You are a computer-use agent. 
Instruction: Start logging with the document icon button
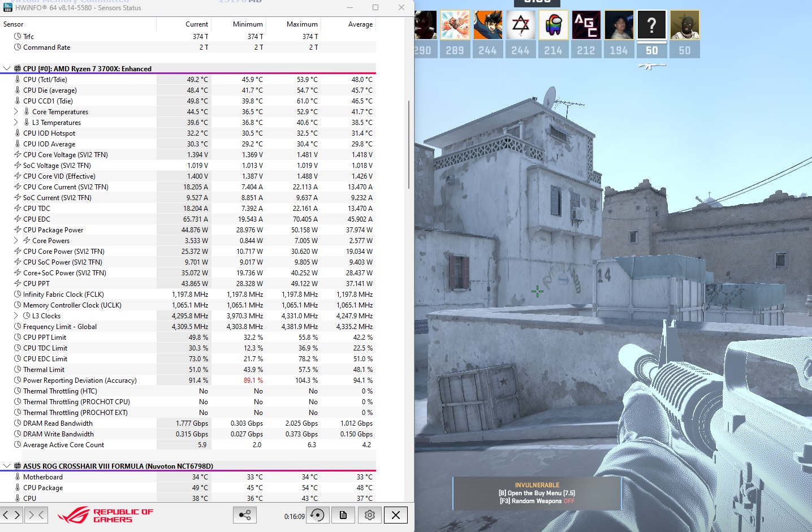click(x=343, y=515)
